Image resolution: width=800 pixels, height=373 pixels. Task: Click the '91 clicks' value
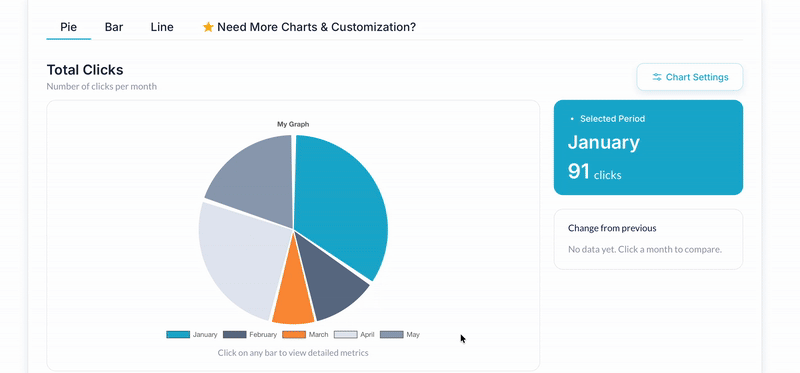[594, 172]
